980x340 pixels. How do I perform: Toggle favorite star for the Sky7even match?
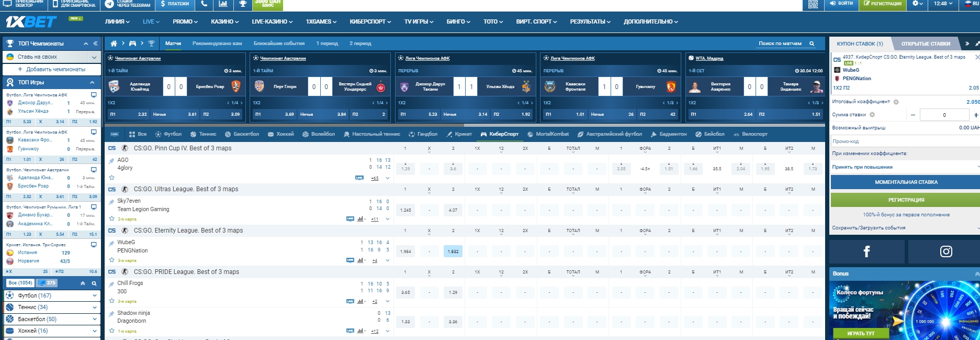(x=111, y=218)
